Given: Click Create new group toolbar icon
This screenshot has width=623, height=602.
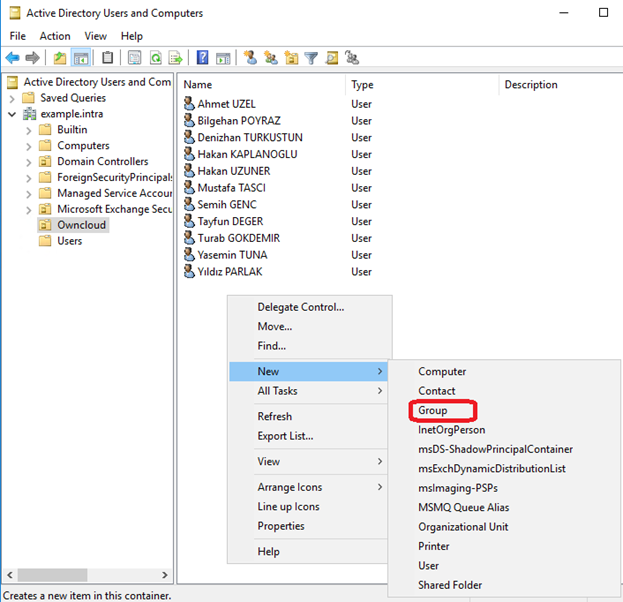Looking at the screenshot, I should (x=271, y=58).
